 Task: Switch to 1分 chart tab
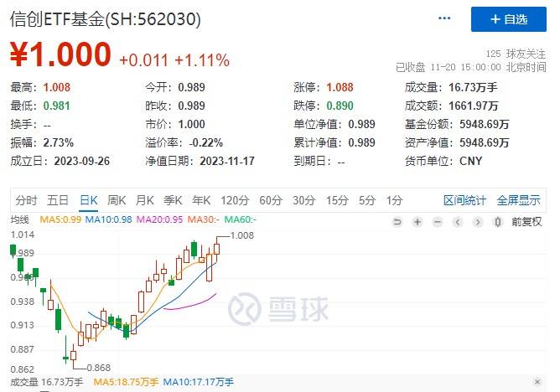click(x=394, y=200)
